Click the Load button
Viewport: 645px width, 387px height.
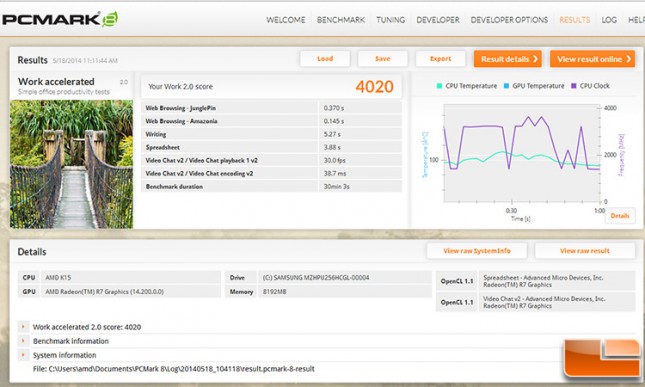tap(325, 59)
